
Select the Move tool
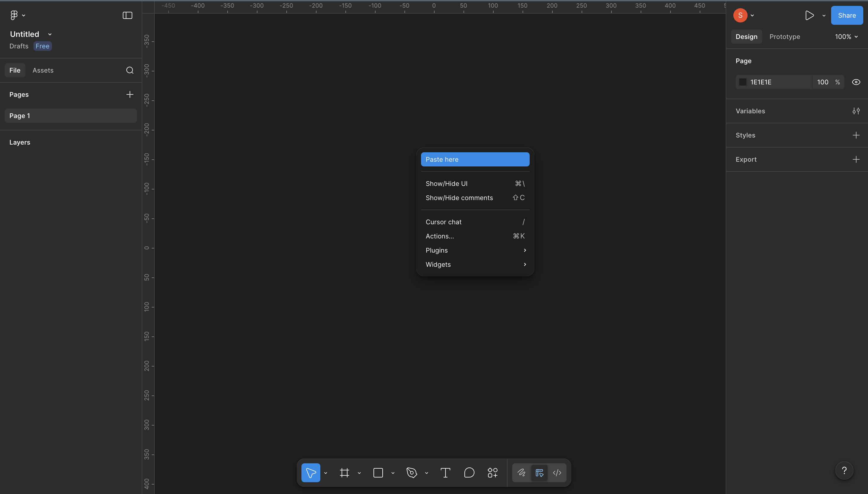pos(311,472)
